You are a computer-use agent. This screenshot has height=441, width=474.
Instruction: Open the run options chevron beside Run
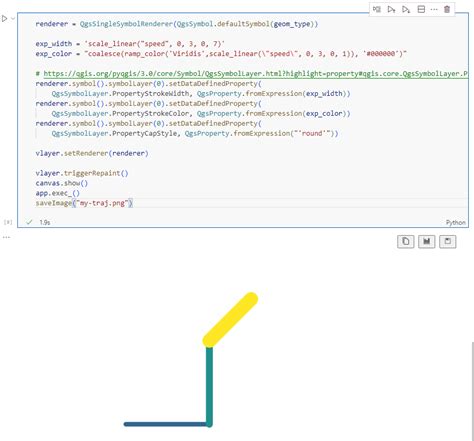13,19
